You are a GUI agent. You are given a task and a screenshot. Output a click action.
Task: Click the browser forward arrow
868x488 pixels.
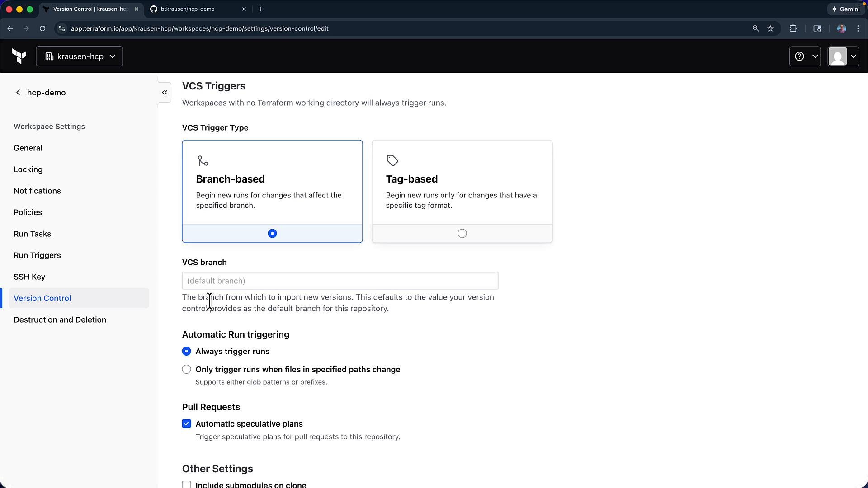click(x=26, y=28)
